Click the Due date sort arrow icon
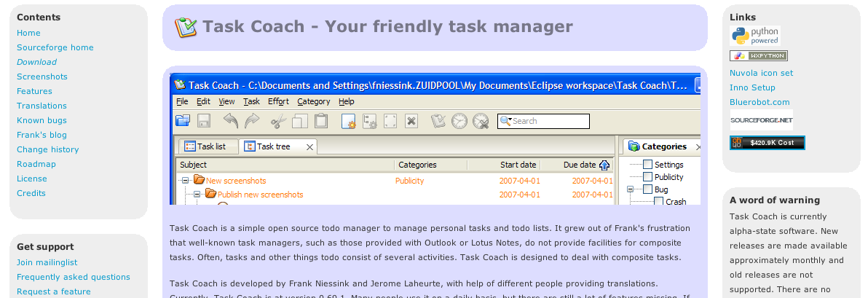This screenshot has width=868, height=298. point(604,165)
